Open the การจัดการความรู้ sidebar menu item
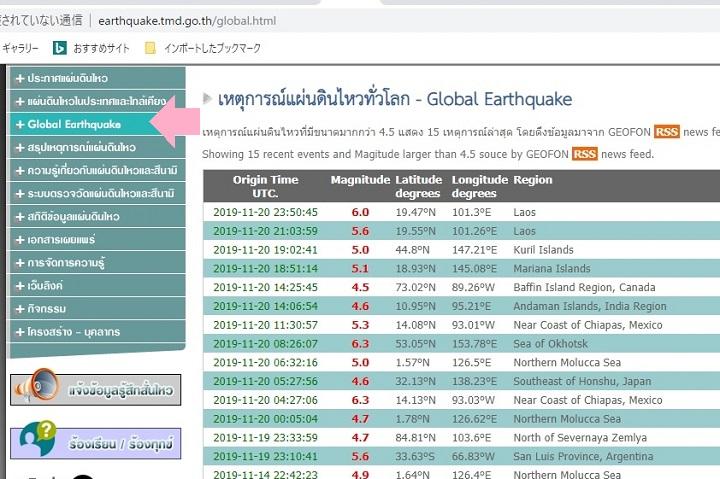The height and width of the screenshot is (479, 720). point(72,263)
